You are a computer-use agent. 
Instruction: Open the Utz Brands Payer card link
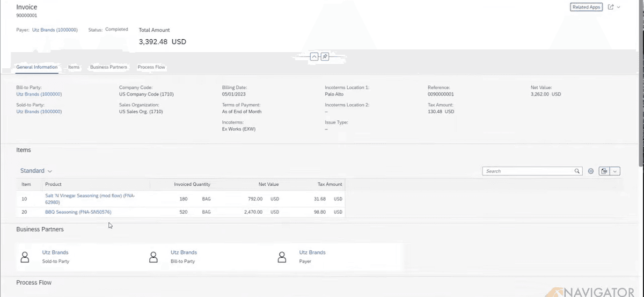[x=312, y=252]
